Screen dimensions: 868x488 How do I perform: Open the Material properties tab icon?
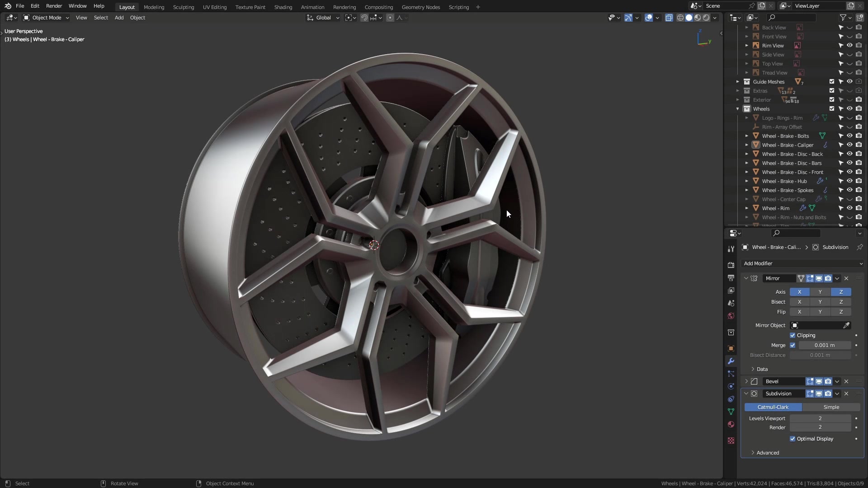(x=731, y=424)
